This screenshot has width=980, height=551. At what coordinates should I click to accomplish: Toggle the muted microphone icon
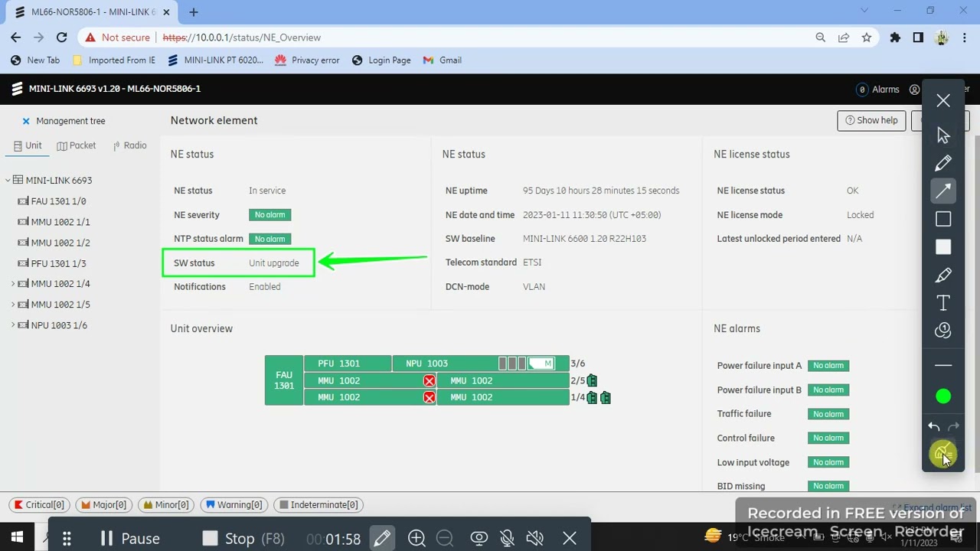[x=507, y=539]
